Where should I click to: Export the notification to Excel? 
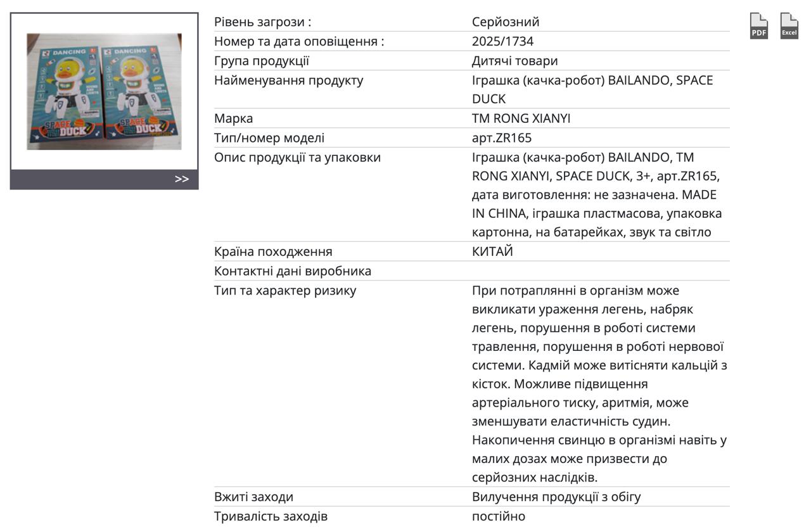coord(789,27)
